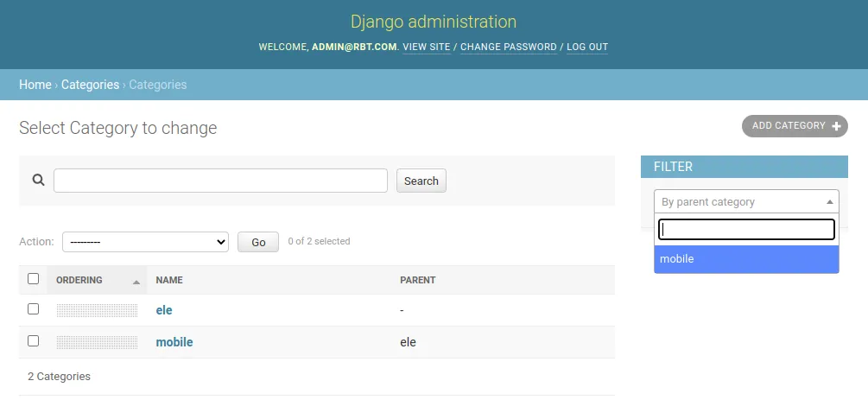Go to Home in breadcrumbs

click(35, 85)
